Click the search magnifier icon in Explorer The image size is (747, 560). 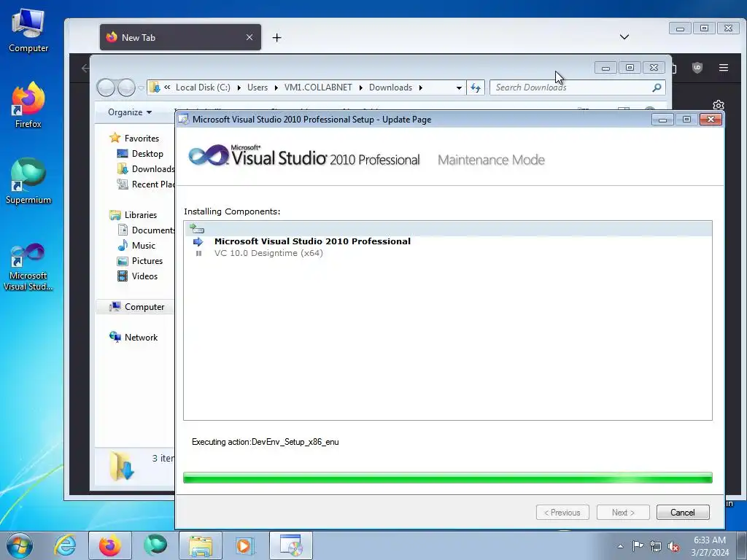pos(657,87)
